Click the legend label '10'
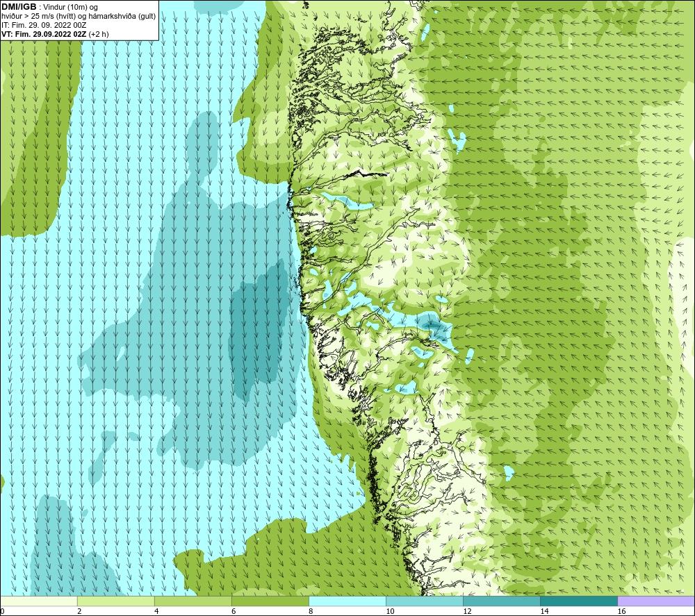This screenshot has height=616, width=695. click(390, 611)
